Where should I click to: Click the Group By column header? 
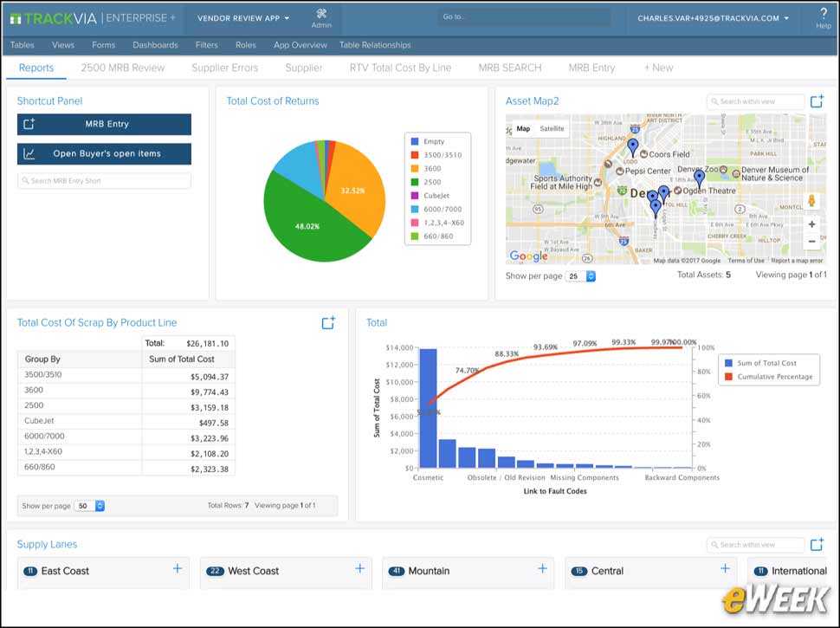80,359
